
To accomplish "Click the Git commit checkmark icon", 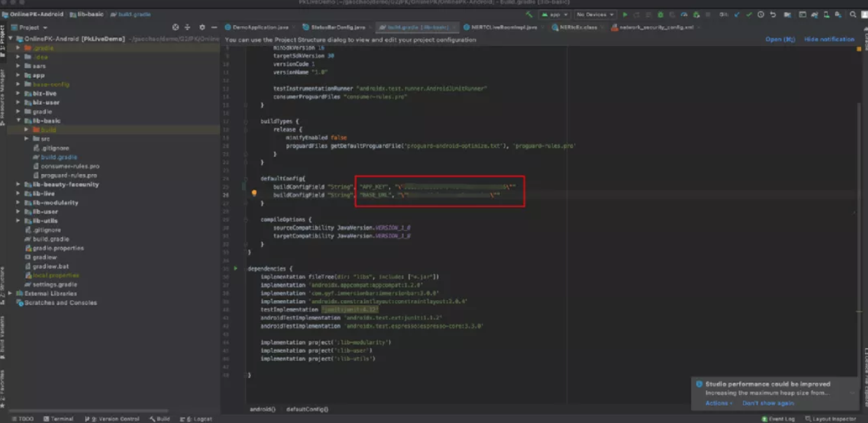I will tap(750, 14).
